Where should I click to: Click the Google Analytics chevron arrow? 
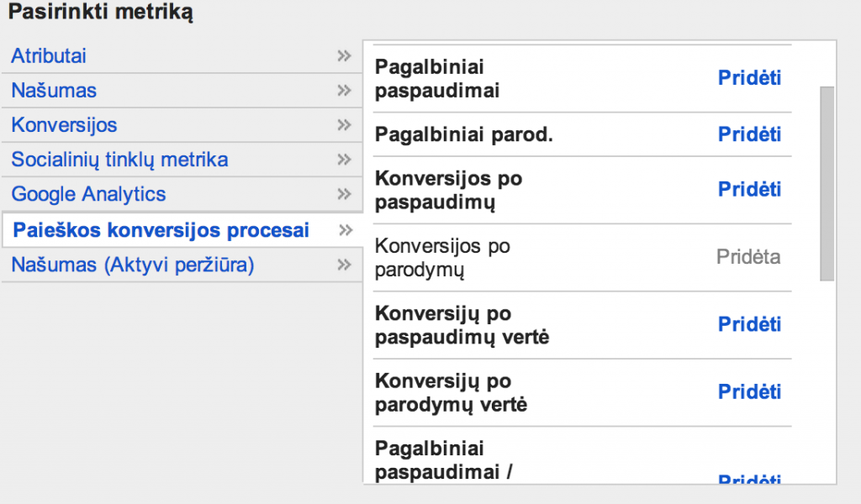[x=344, y=193]
